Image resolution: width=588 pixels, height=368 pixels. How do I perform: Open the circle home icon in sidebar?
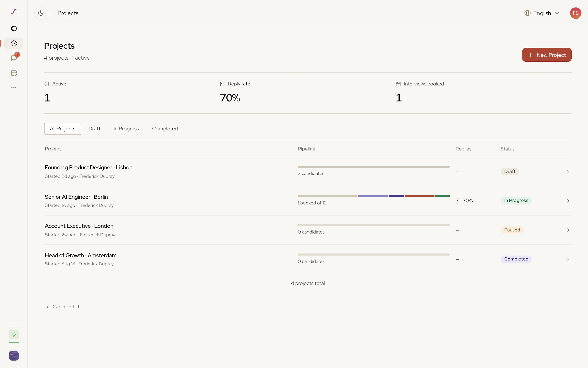(14, 29)
